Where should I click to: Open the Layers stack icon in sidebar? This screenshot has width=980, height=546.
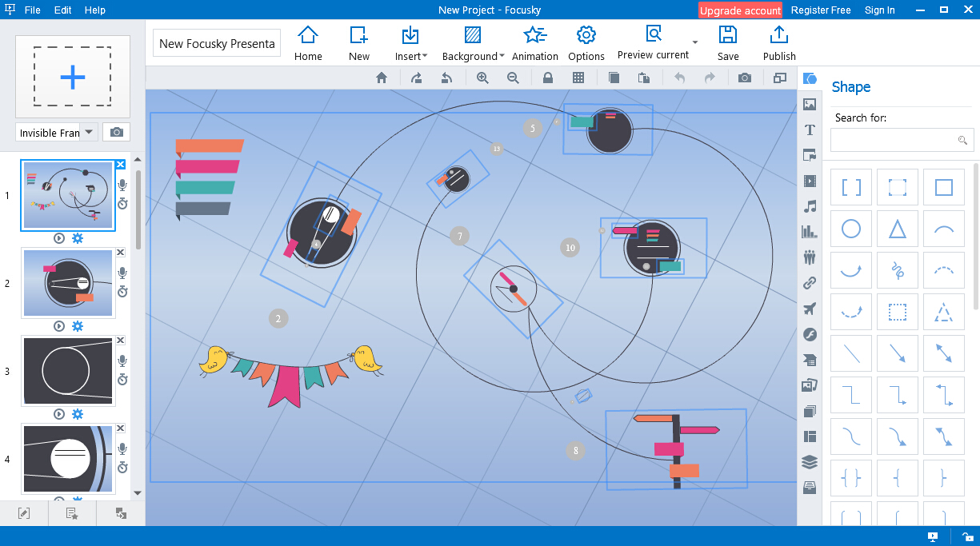(x=810, y=462)
